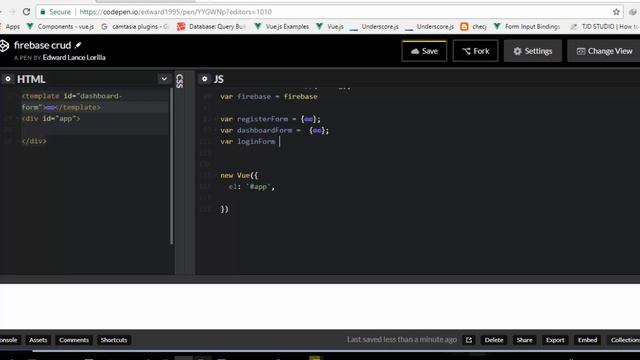Expand the HTML panel dropdown chevron
Screen dimensions: 640x360
[164, 79]
